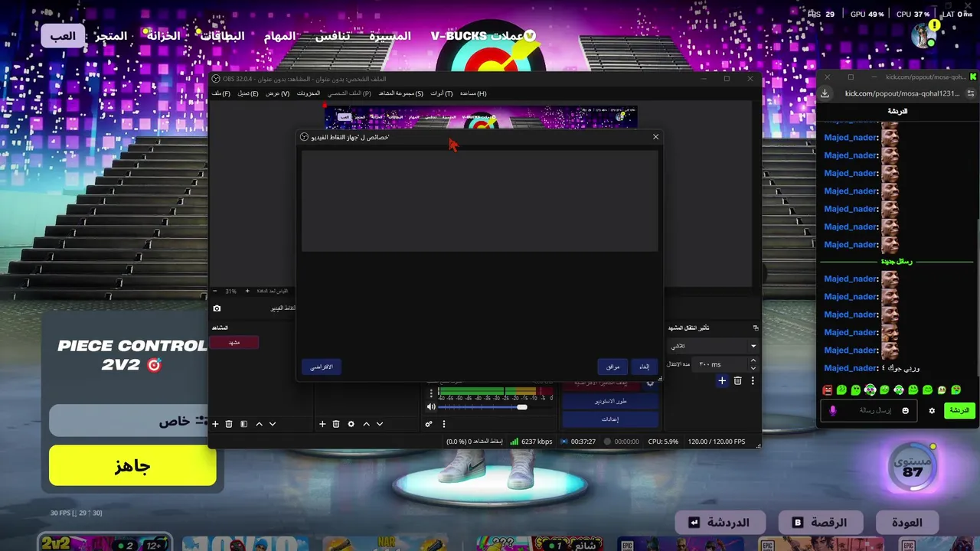
Task: Click the yellow Ready button in Fortnite
Action: pos(132,465)
